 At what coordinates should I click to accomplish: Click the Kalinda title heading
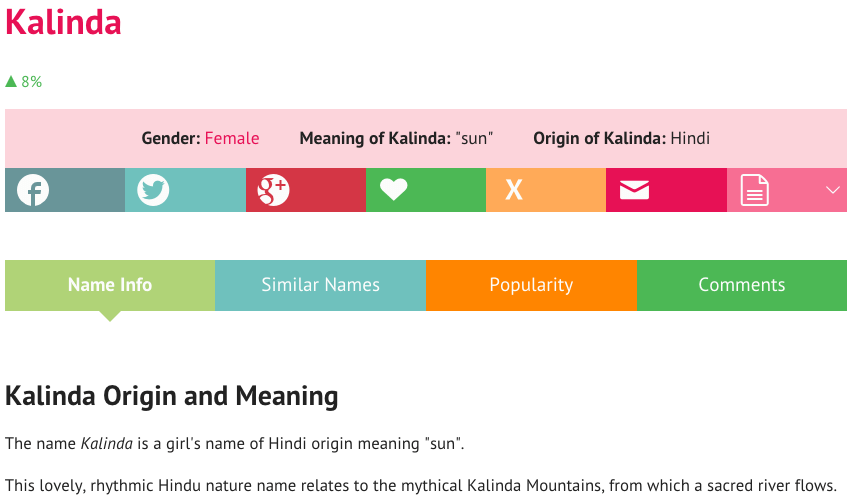click(63, 22)
